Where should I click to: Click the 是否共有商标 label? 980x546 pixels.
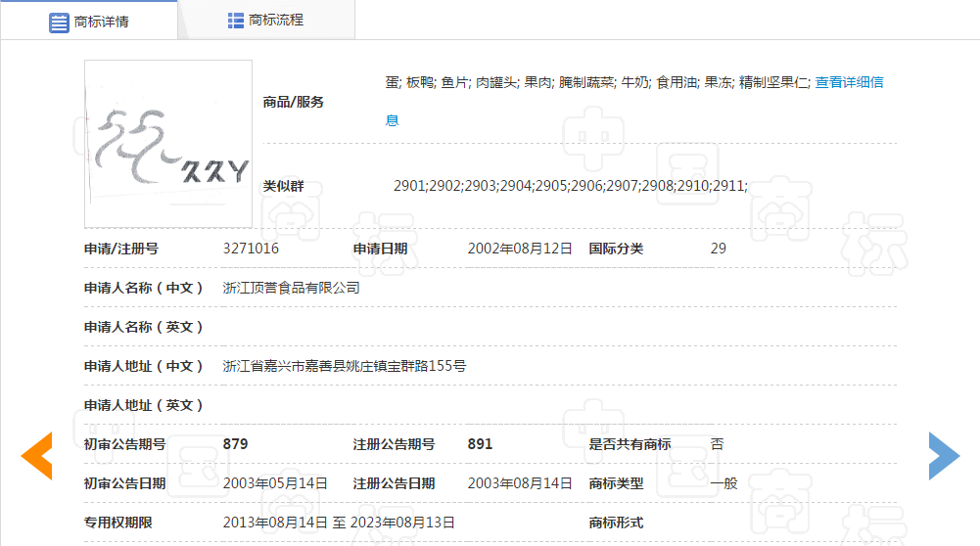tap(630, 444)
